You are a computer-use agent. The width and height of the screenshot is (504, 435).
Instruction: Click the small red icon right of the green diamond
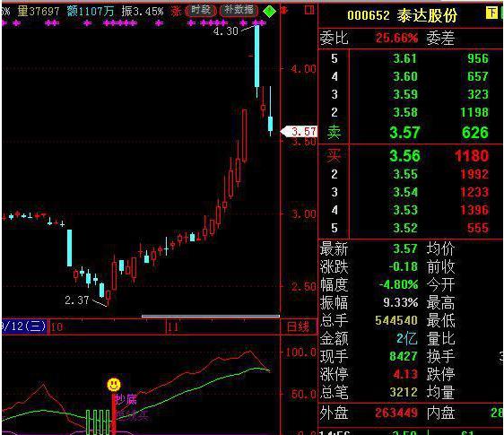click(x=283, y=11)
